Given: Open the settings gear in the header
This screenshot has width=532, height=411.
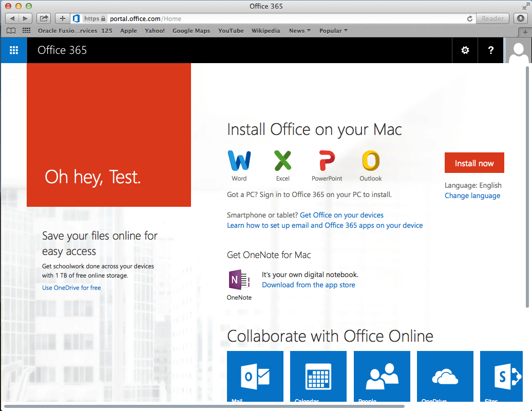Looking at the screenshot, I should [465, 50].
